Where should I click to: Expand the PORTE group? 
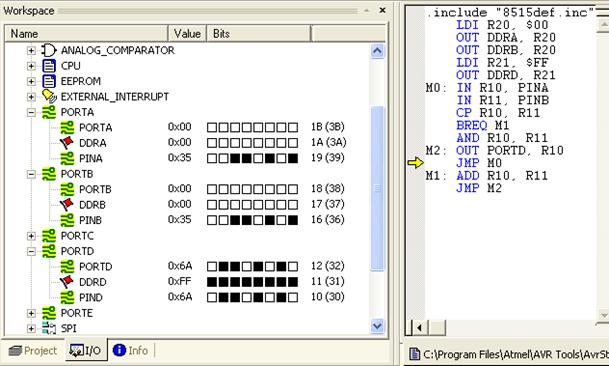31,313
